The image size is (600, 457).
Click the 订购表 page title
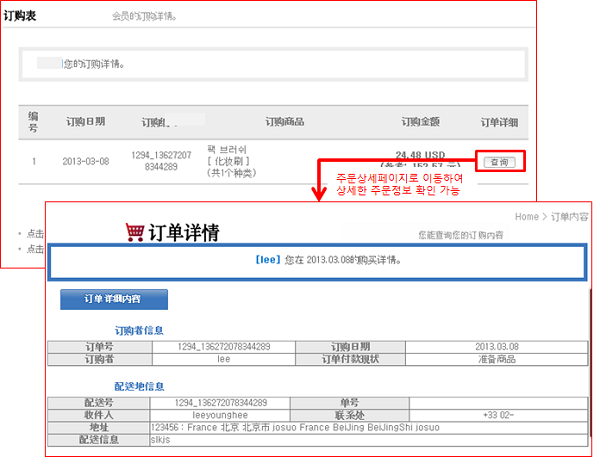[x=20, y=16]
